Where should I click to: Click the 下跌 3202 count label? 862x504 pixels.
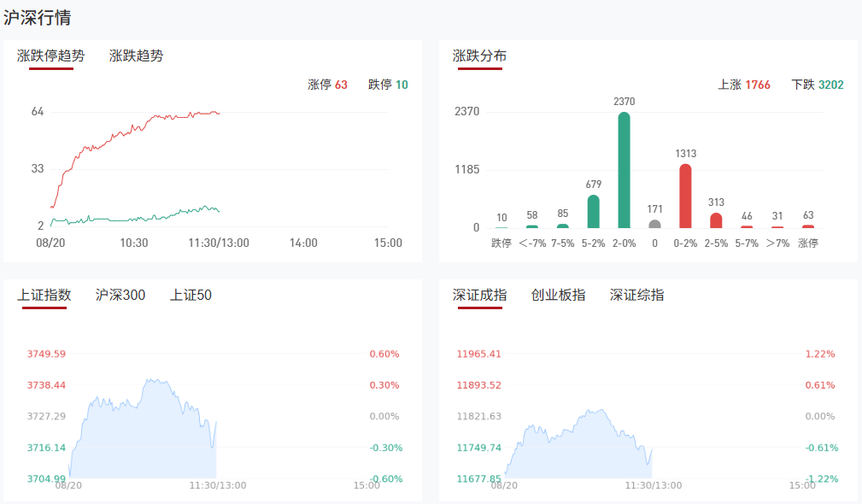(818, 85)
